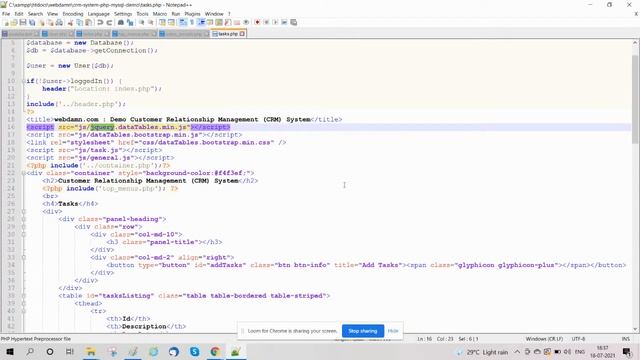Toggle synchronized horizontal scrolling

click(171, 22)
